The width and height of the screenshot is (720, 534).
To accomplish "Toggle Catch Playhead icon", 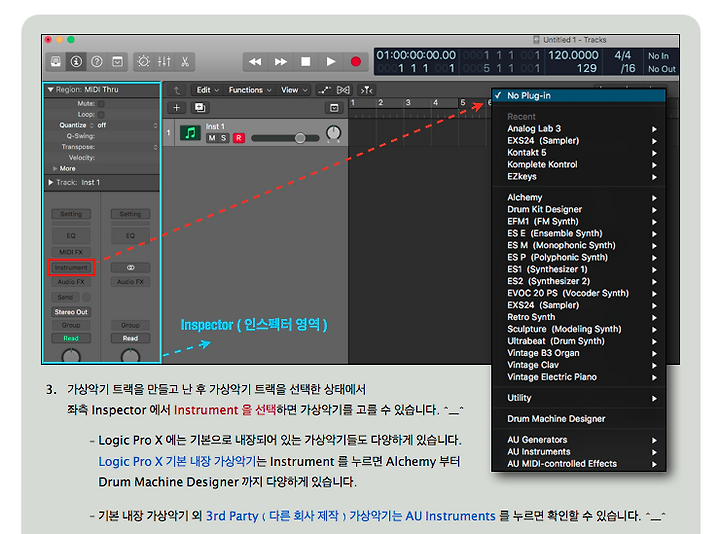I will click(366, 90).
